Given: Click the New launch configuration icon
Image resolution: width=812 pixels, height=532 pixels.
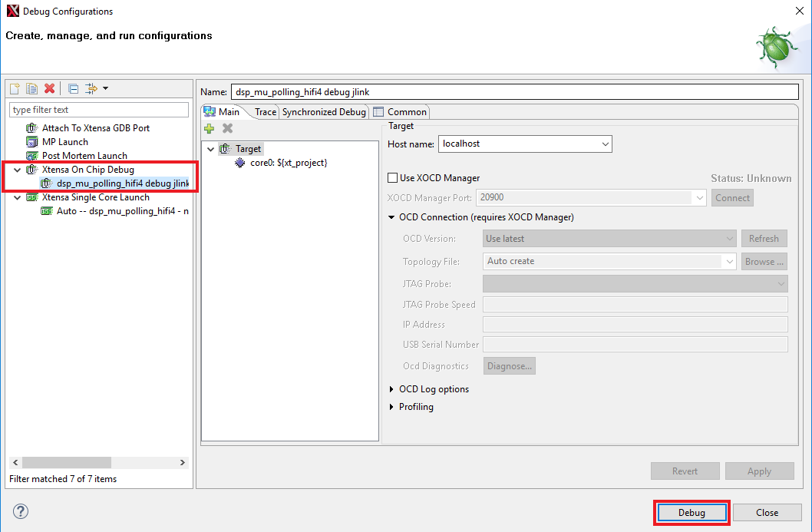Looking at the screenshot, I should click(15, 89).
